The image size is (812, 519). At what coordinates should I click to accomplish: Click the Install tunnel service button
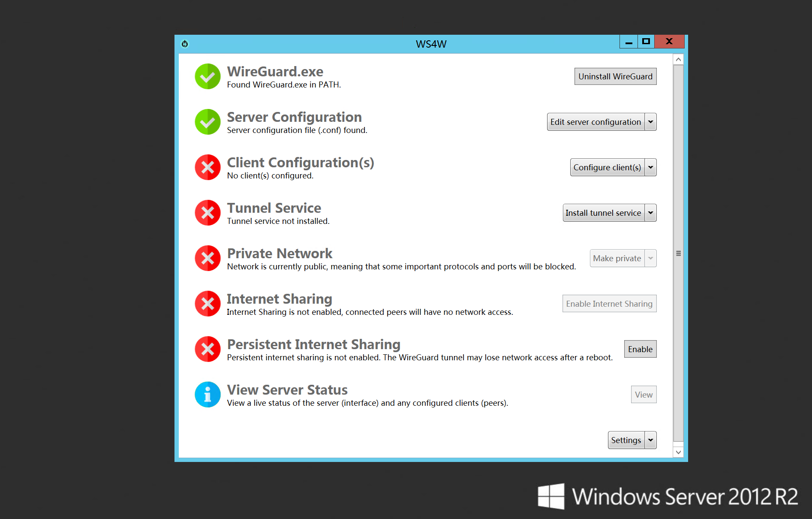click(603, 213)
